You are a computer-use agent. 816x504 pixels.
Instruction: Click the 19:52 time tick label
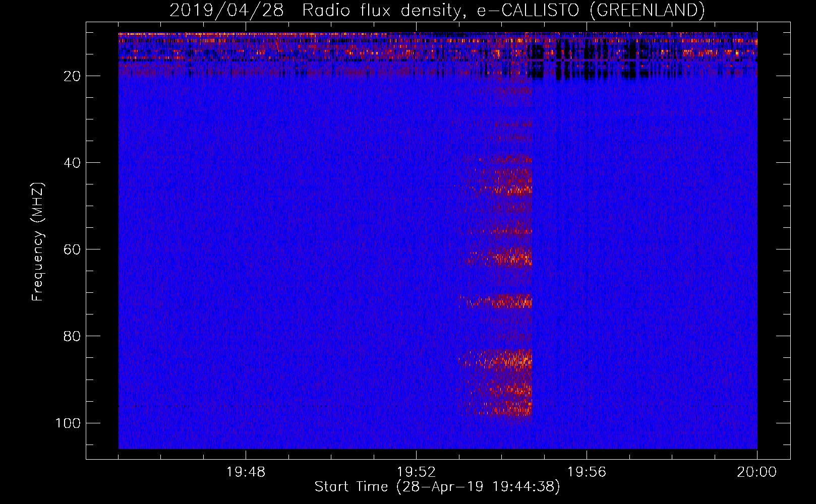pos(416,472)
